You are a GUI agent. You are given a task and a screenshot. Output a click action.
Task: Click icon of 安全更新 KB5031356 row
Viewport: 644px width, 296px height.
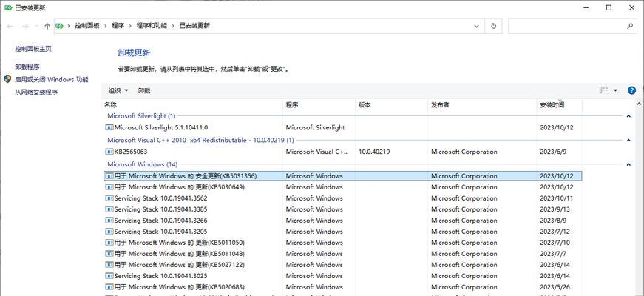[x=109, y=176]
